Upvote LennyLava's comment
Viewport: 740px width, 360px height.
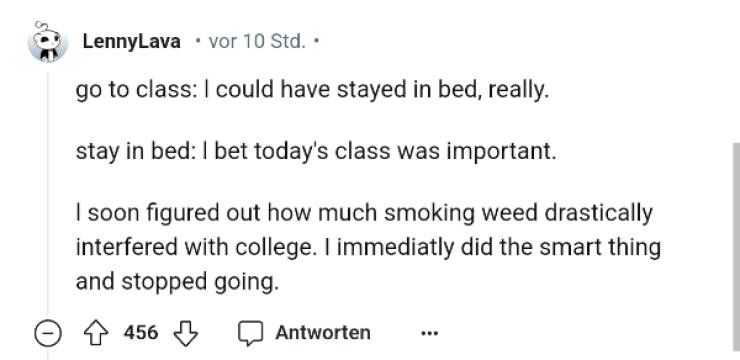[x=96, y=333]
